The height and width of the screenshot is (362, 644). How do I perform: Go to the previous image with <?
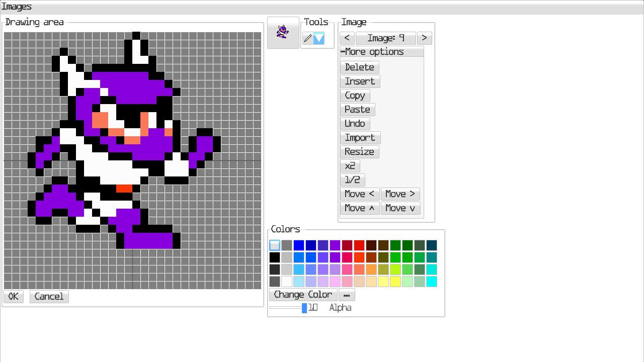[347, 38]
